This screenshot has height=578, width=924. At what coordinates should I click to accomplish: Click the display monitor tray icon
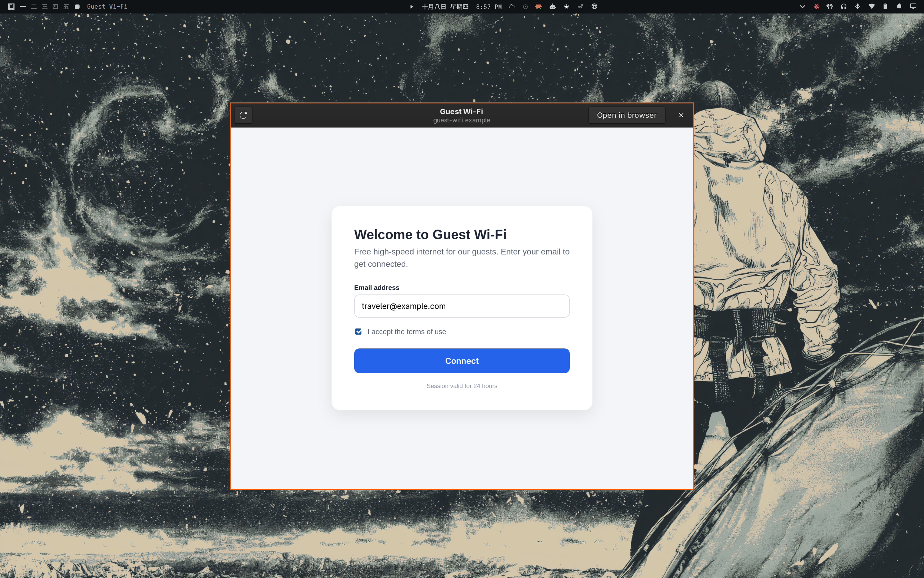click(x=913, y=6)
